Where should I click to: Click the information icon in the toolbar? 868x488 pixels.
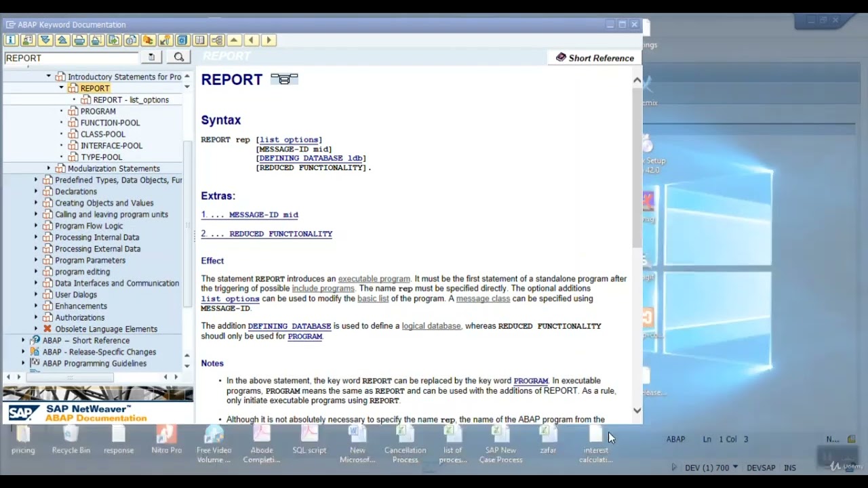pyautogui.click(x=11, y=41)
